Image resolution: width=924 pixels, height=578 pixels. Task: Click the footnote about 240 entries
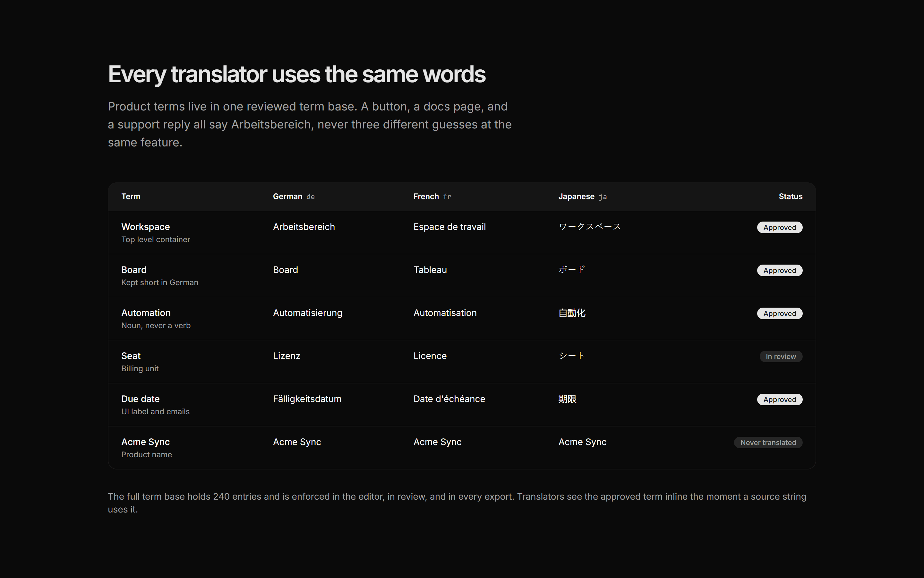pyautogui.click(x=457, y=503)
